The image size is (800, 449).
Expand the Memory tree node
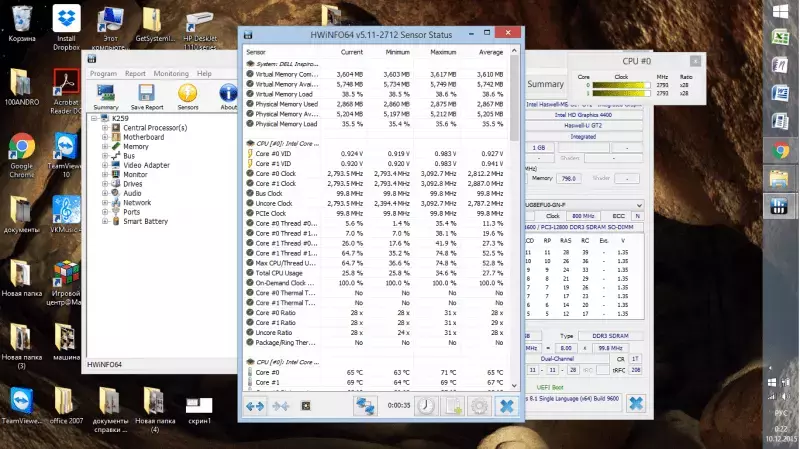105,146
